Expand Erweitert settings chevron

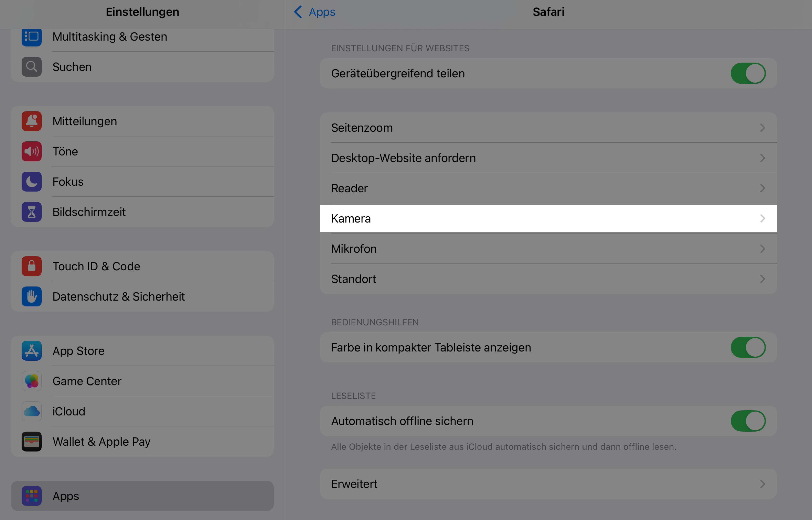coord(762,484)
